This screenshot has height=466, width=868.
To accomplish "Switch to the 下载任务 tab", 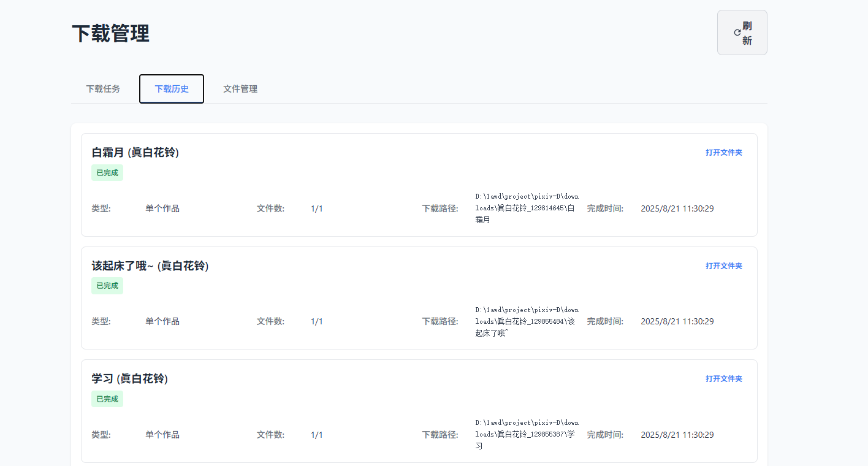I will coord(103,89).
